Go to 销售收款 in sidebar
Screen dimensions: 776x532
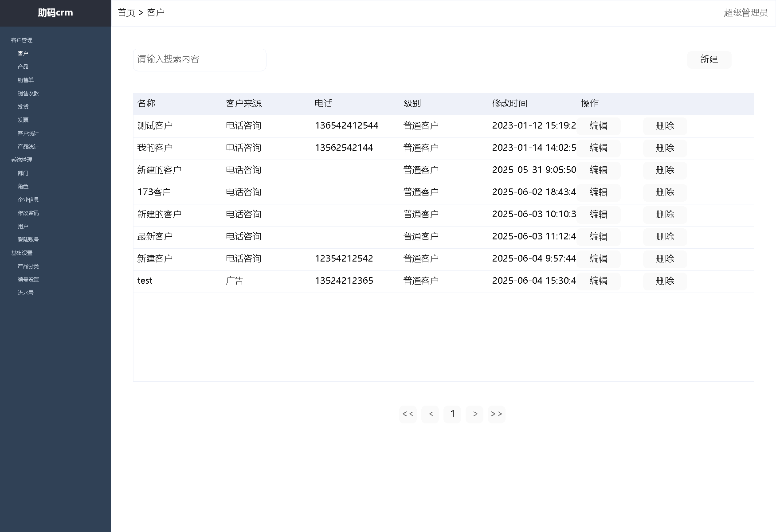(28, 93)
